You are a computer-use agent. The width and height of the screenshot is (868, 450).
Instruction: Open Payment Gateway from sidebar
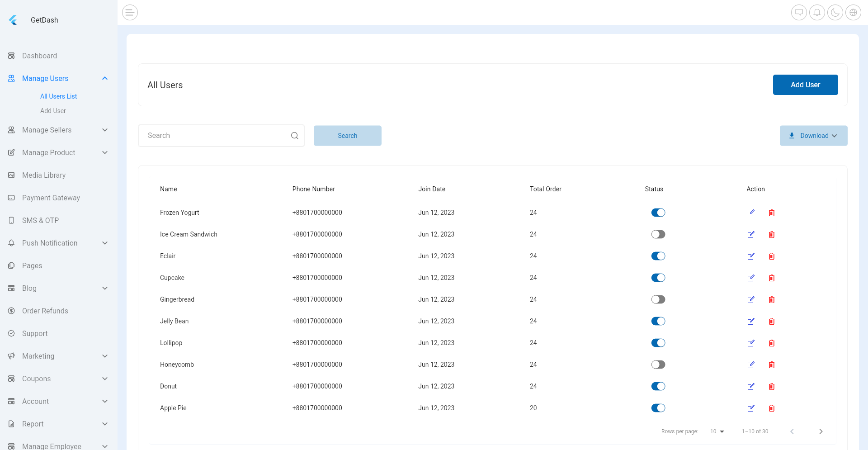51,198
